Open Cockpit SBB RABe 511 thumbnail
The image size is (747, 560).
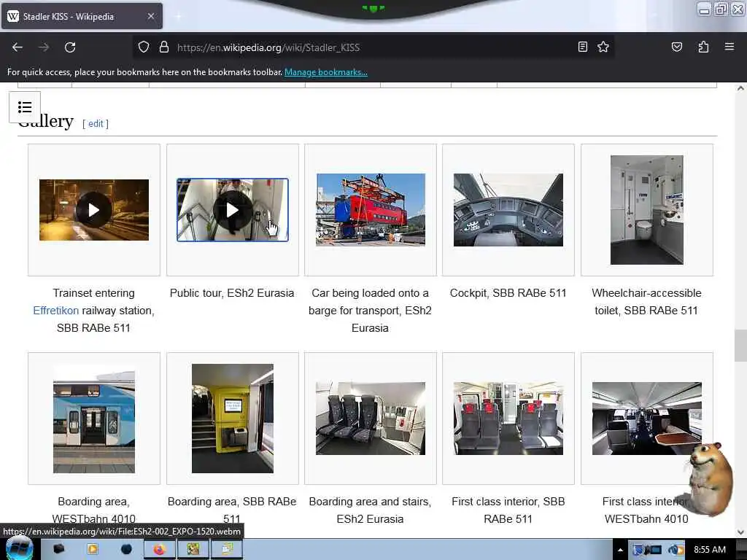click(508, 210)
